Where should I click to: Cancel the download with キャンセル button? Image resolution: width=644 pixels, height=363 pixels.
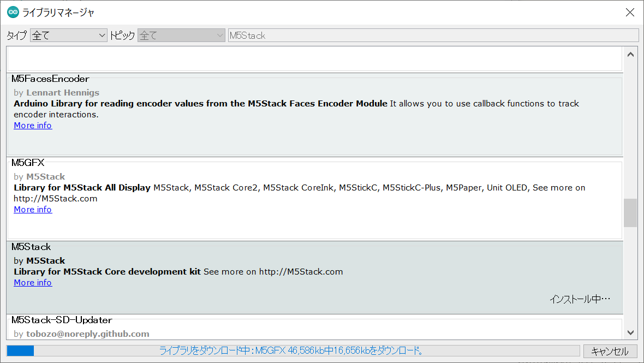tap(610, 351)
